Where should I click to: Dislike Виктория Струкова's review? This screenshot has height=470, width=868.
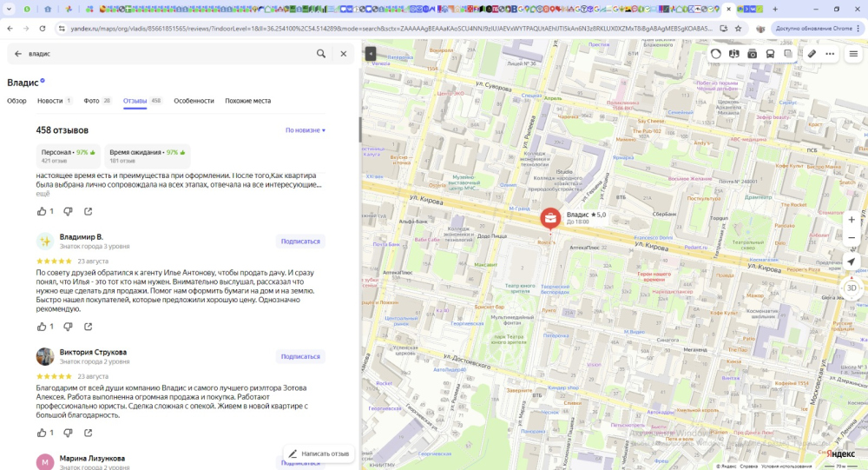(x=68, y=433)
